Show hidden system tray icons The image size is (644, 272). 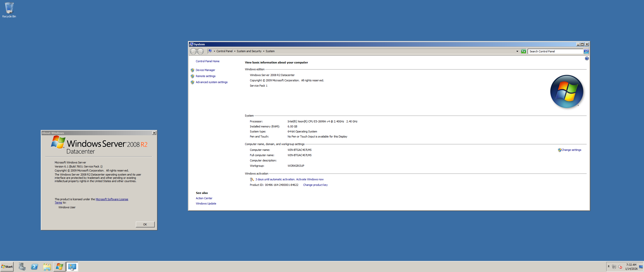[x=609, y=266]
